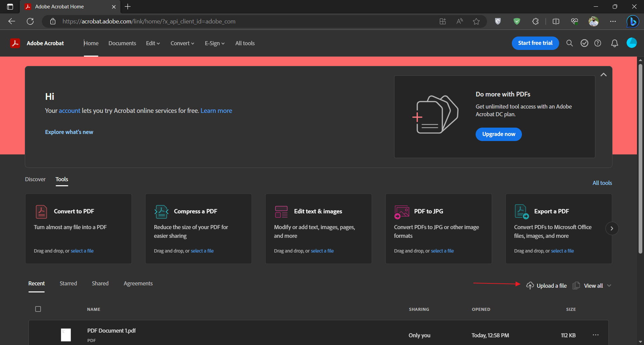Switch to the Starred files tab
The image size is (644, 345).
point(68,283)
